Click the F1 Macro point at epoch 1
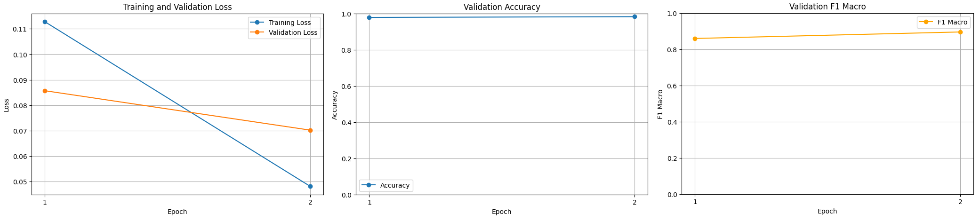 tap(695, 39)
